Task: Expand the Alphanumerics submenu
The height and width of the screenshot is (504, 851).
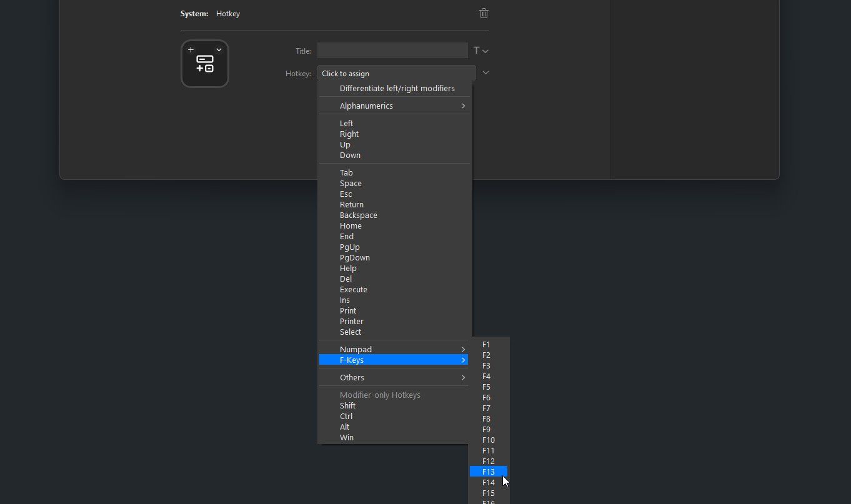Action: [394, 106]
